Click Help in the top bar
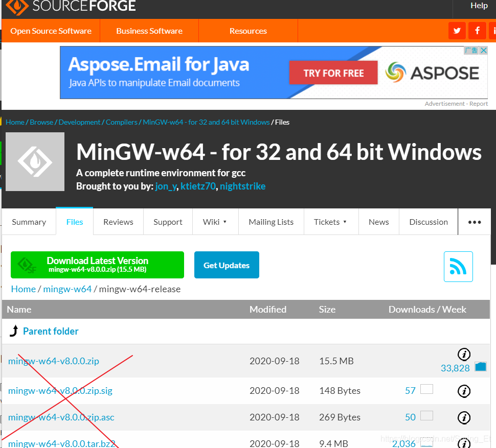This screenshot has height=448, width=496. tap(479, 6)
